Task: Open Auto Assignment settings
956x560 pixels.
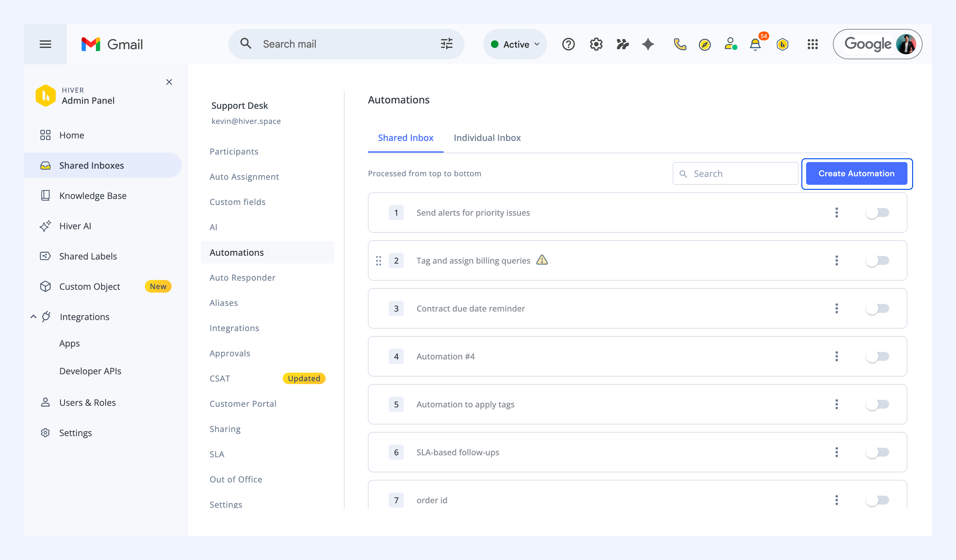Action: point(244,177)
